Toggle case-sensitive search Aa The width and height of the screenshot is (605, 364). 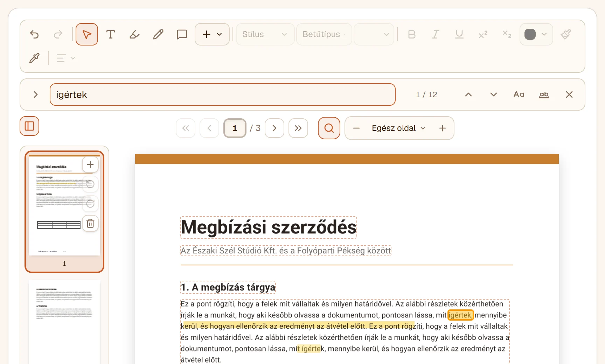pos(519,94)
